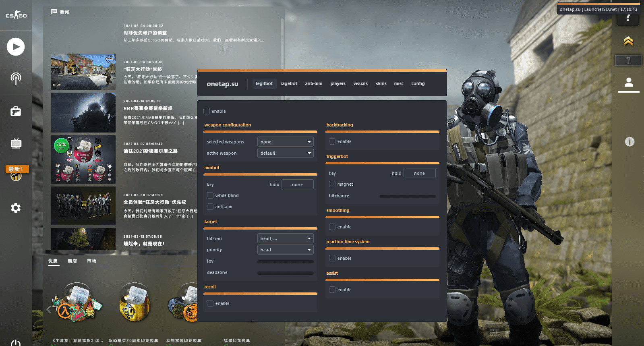The width and height of the screenshot is (644, 346).
Task: Open the broadcast antenna icon in sidebar
Action: (x=16, y=78)
